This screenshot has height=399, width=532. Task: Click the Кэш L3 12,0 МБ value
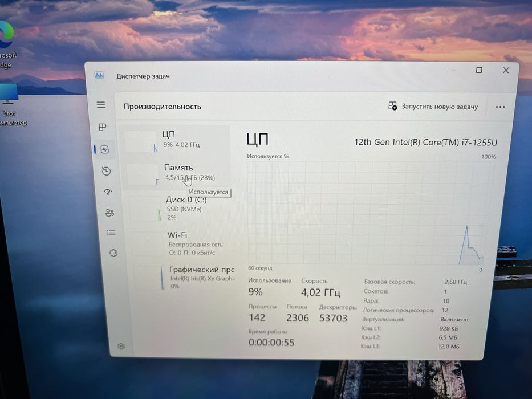(449, 347)
